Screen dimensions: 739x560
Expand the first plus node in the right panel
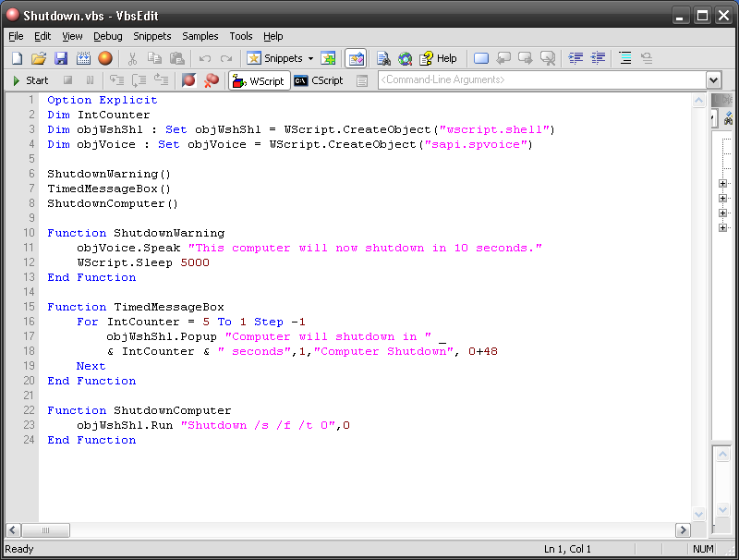pos(722,183)
